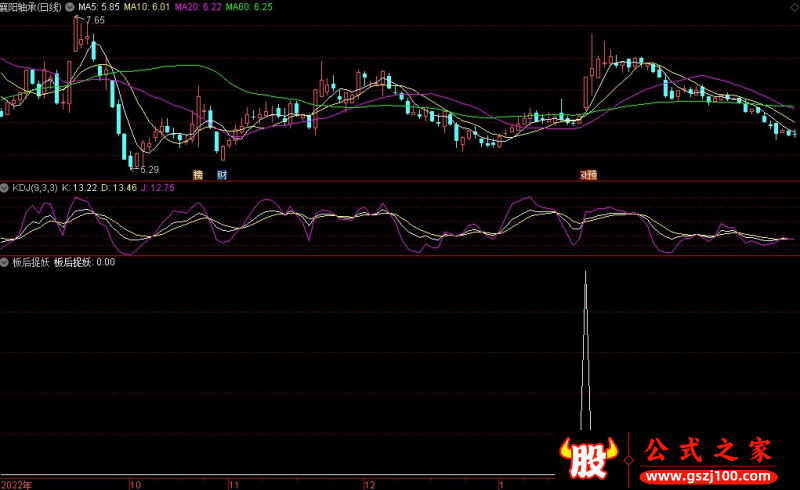Click the 股 bull logo icon

pos(587,456)
